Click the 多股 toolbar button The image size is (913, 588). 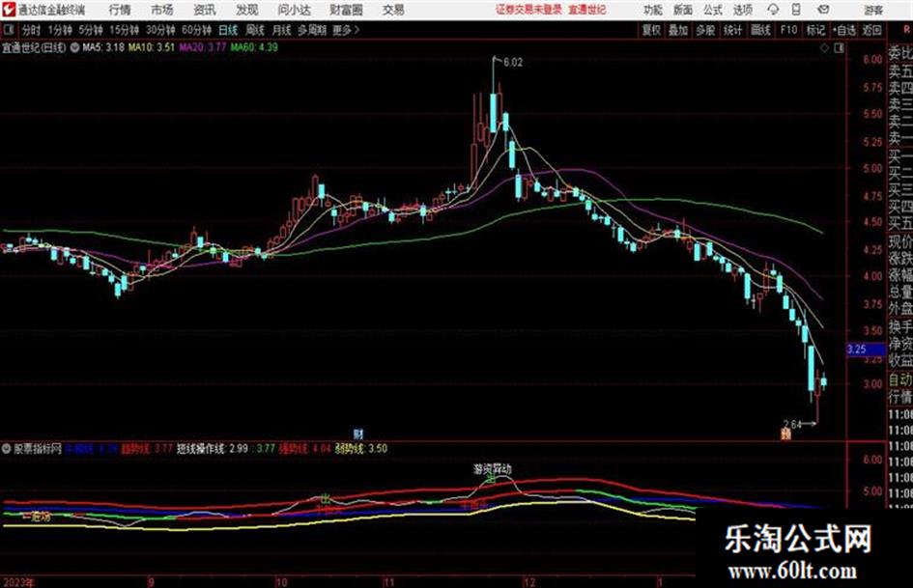coord(705,30)
